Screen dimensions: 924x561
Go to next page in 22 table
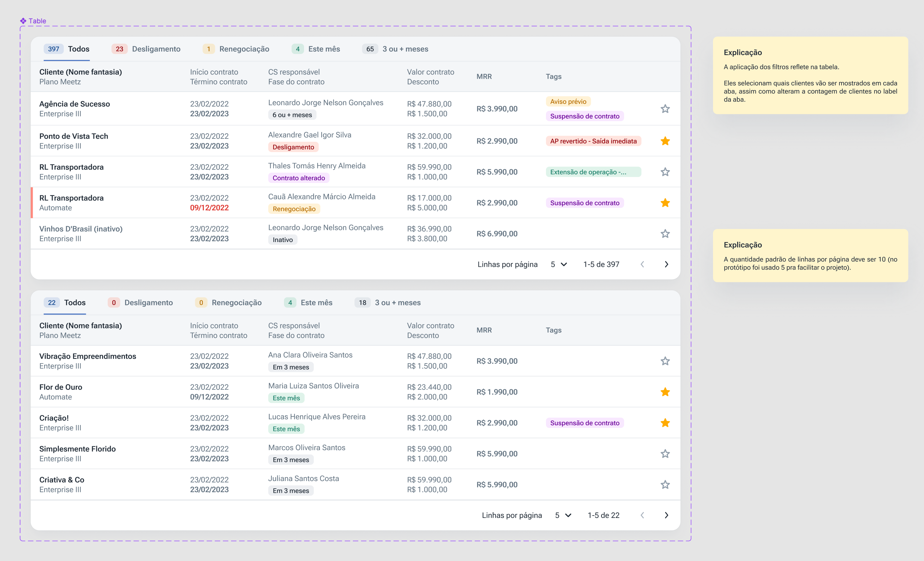(666, 515)
